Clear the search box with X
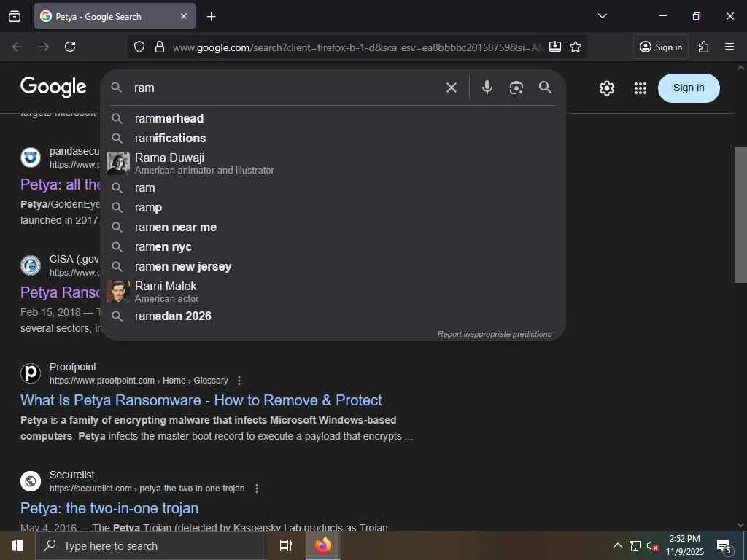Image resolution: width=747 pixels, height=560 pixels. (x=451, y=87)
